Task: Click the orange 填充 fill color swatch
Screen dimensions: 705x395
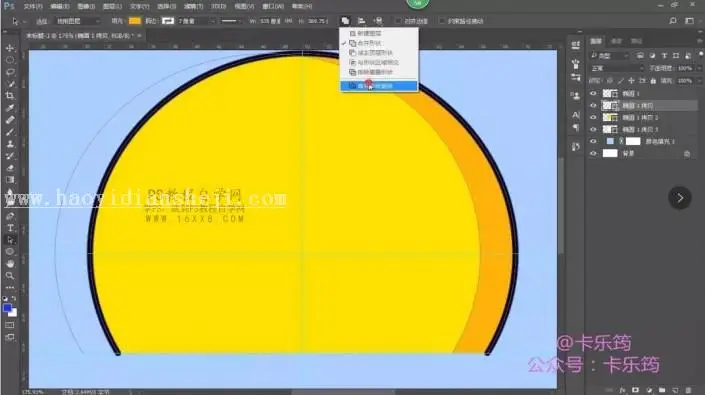Action: click(x=134, y=21)
